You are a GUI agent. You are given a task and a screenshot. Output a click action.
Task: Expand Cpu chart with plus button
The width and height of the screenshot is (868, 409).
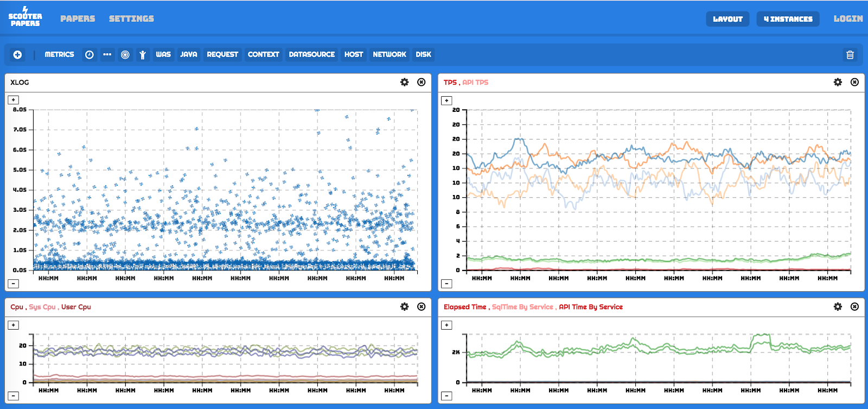(14, 325)
